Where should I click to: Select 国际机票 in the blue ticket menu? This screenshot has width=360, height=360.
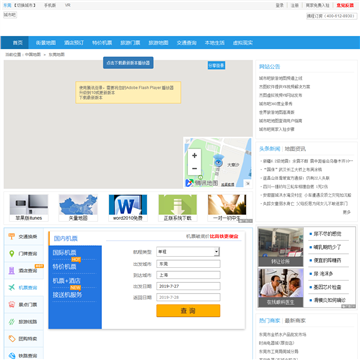64,253
